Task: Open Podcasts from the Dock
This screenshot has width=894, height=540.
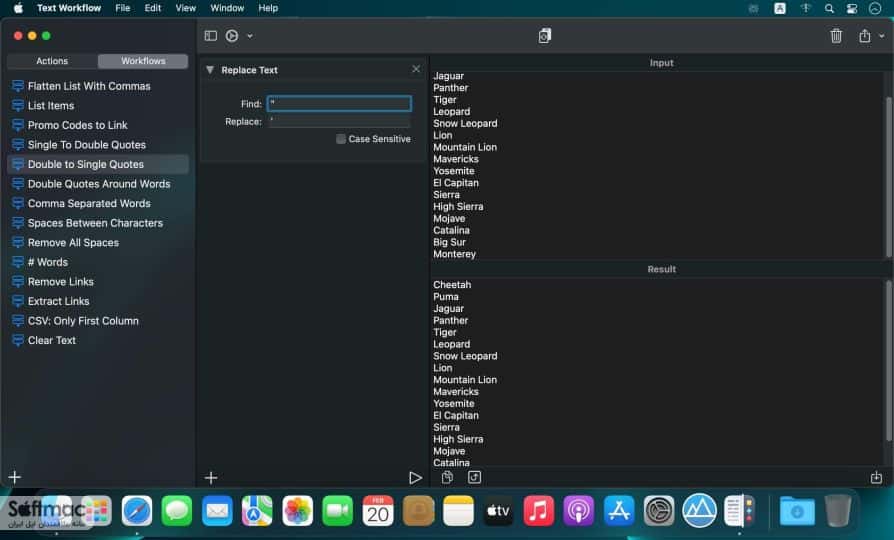Action: pos(579,510)
